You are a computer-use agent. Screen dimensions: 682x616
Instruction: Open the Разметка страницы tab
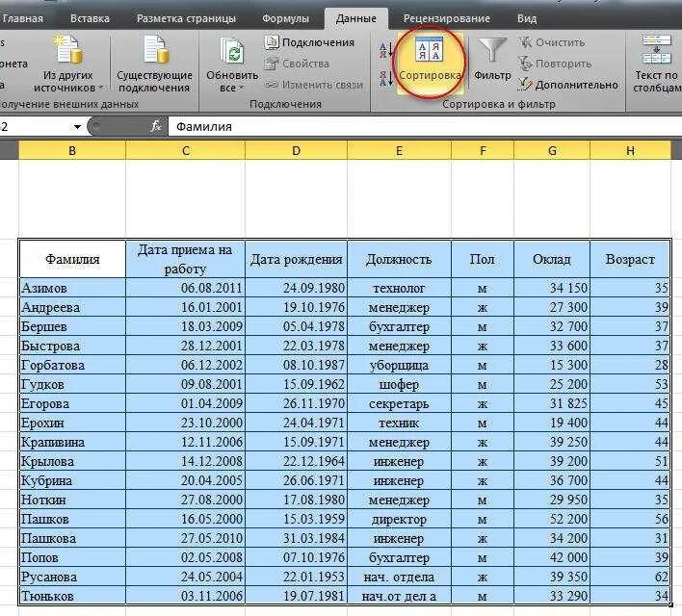(x=186, y=18)
